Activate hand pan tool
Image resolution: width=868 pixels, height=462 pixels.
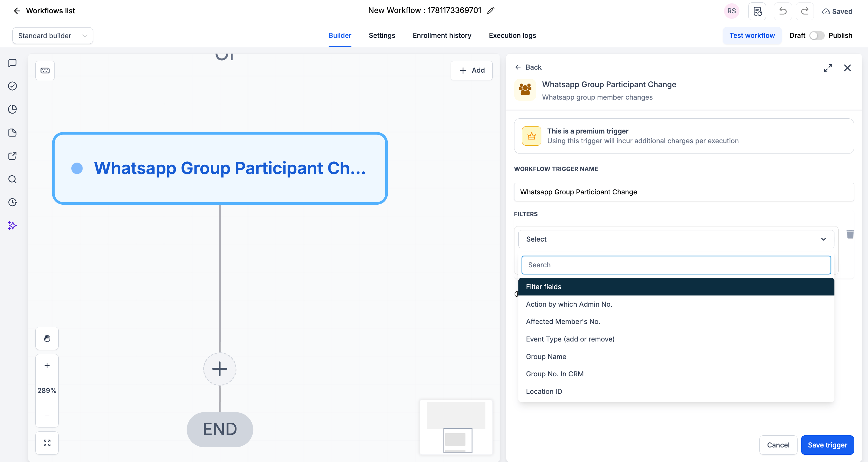pyautogui.click(x=47, y=338)
